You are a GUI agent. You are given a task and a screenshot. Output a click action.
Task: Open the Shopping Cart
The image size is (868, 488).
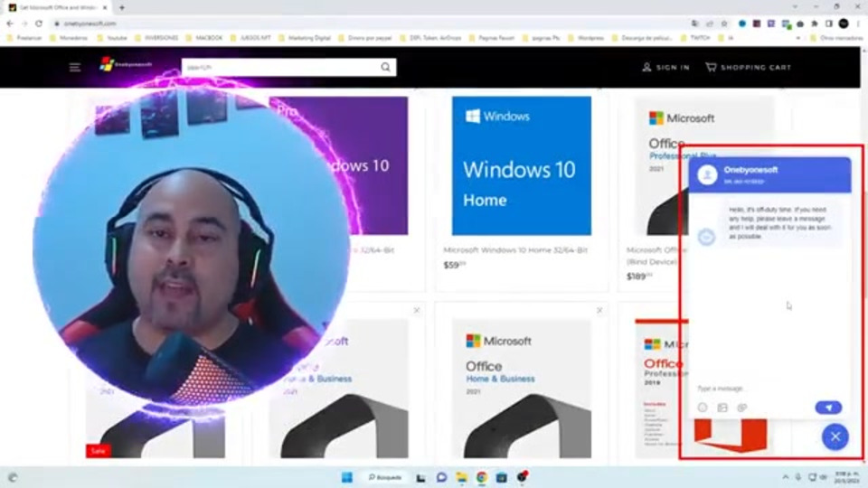748,68
